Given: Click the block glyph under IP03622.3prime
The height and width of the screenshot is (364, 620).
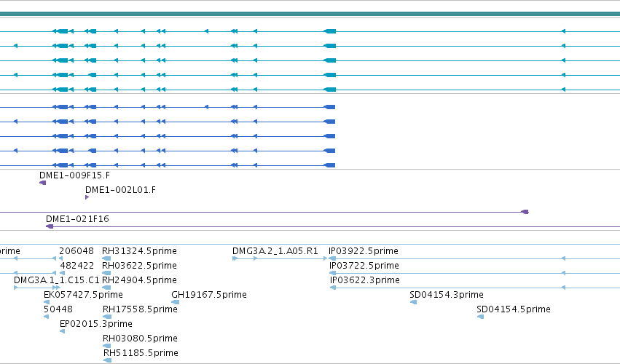Looking at the screenshot, I should pyautogui.click(x=333, y=288).
